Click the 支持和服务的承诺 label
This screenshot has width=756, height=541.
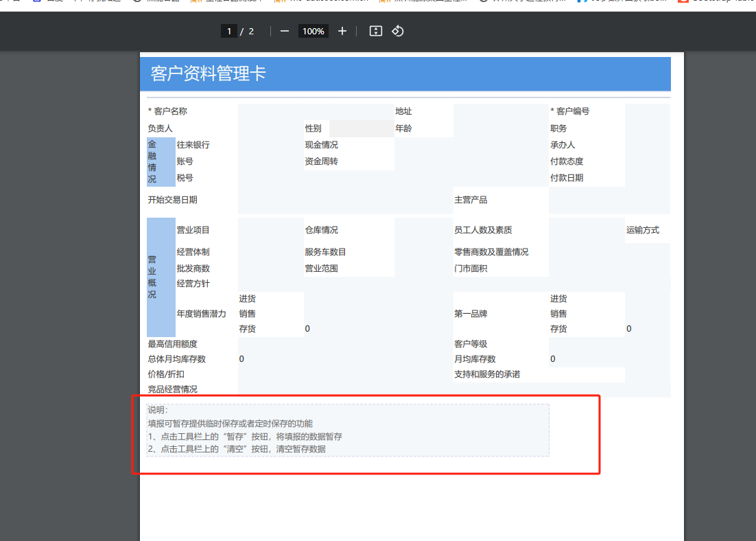pos(487,374)
